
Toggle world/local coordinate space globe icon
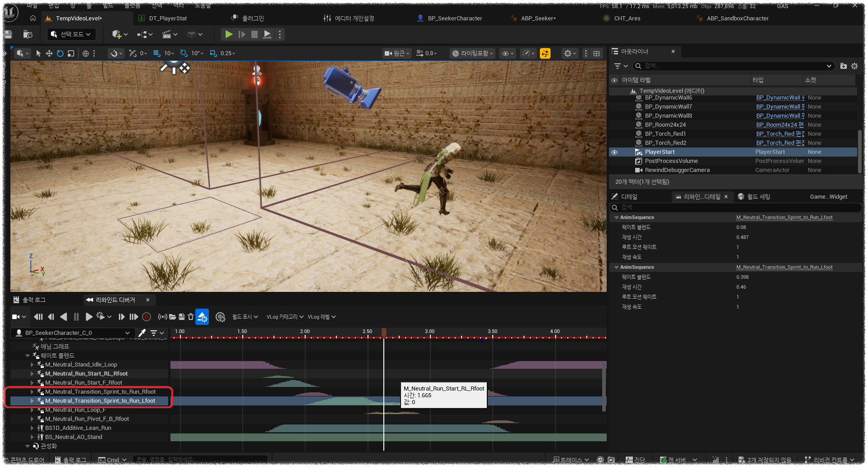85,53
